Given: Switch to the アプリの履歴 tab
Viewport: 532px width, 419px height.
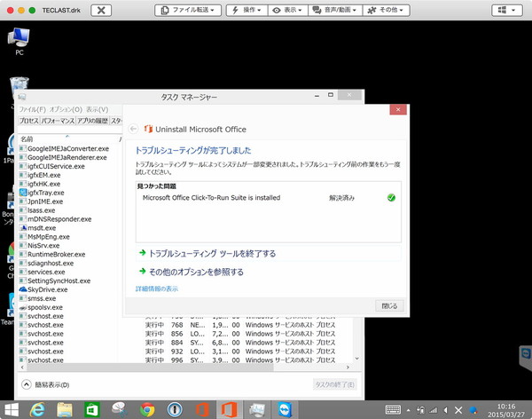Looking at the screenshot, I should click(92, 121).
